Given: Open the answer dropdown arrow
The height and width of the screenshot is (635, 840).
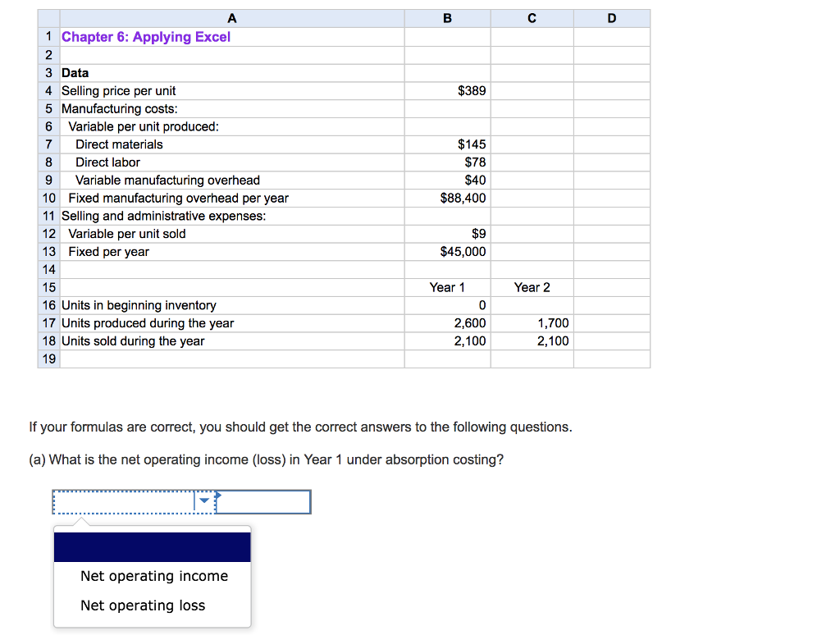Looking at the screenshot, I should [203, 501].
